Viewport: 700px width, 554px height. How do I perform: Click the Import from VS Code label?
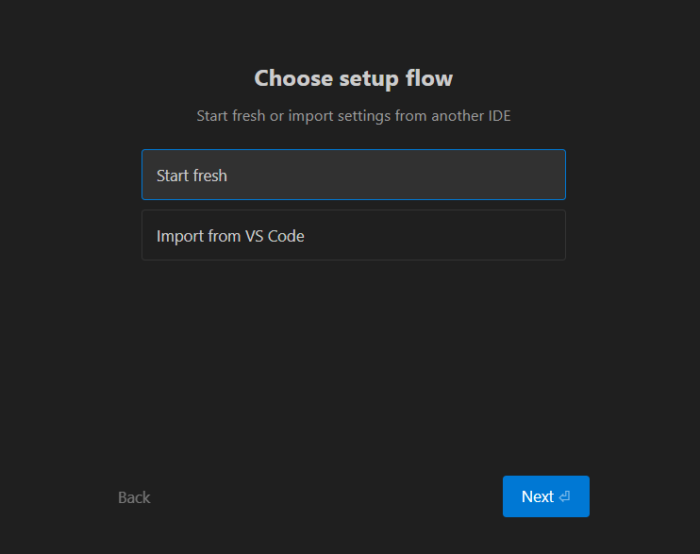[230, 237]
